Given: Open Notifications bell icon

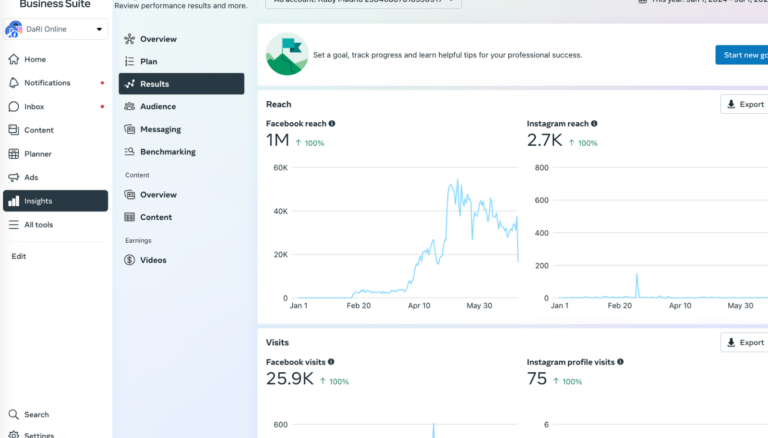Looking at the screenshot, I should pyautogui.click(x=14, y=83).
